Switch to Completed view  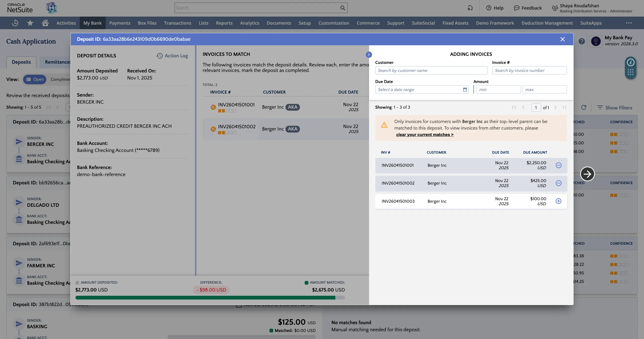(x=60, y=79)
